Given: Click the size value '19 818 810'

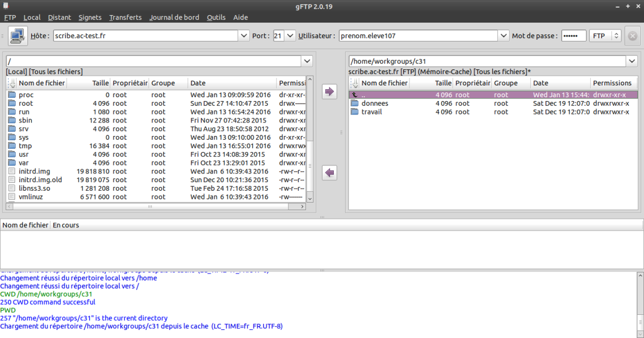Looking at the screenshot, I should pyautogui.click(x=93, y=171).
